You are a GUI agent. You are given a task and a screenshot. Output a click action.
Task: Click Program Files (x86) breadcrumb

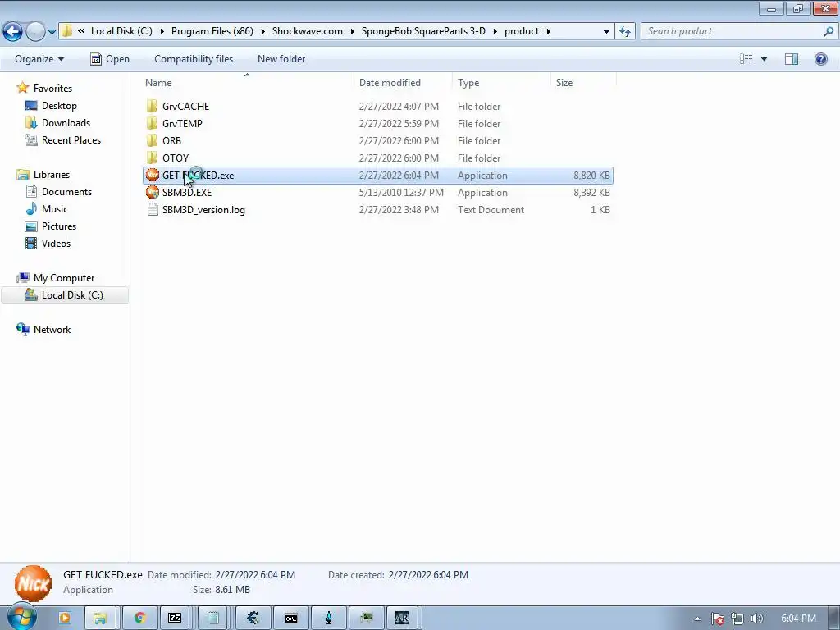tap(212, 31)
